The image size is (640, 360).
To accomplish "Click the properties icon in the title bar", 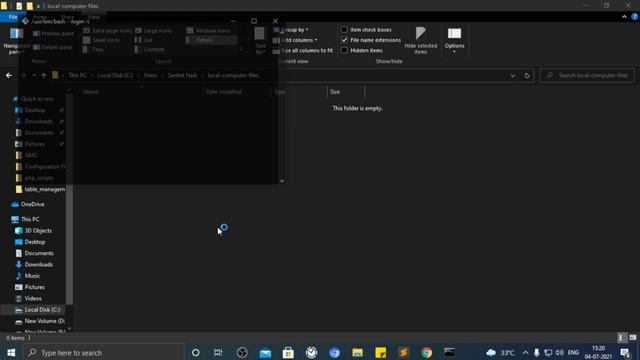I will click(19, 6).
